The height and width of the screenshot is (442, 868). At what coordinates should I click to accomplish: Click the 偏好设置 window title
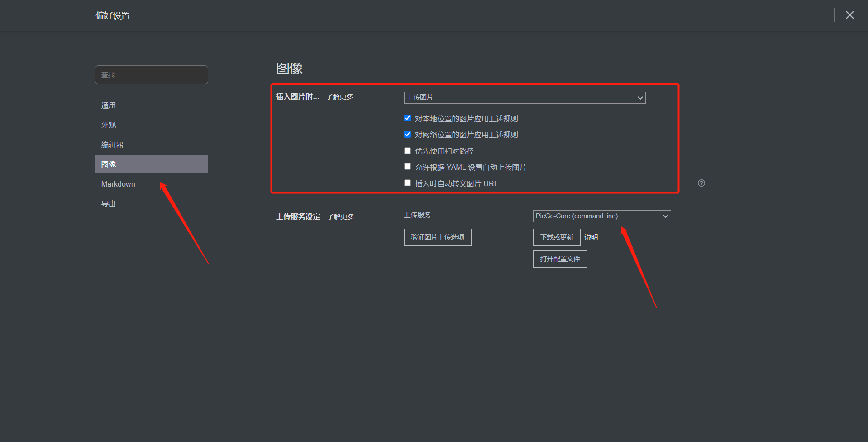point(113,16)
